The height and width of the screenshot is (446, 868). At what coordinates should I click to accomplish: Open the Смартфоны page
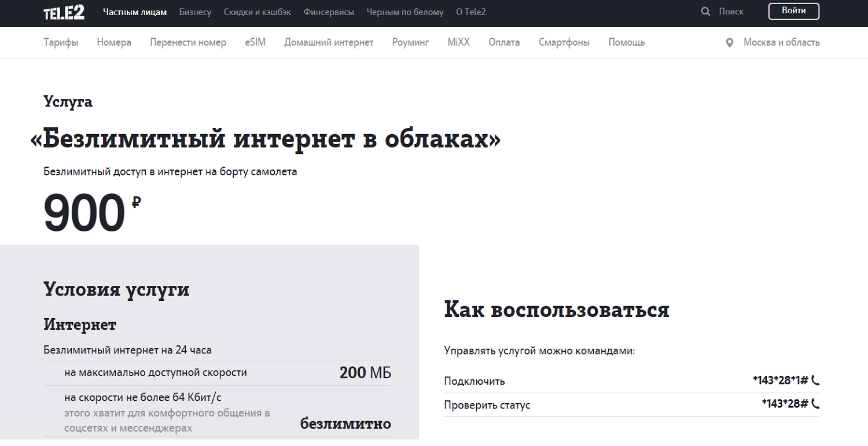point(564,42)
